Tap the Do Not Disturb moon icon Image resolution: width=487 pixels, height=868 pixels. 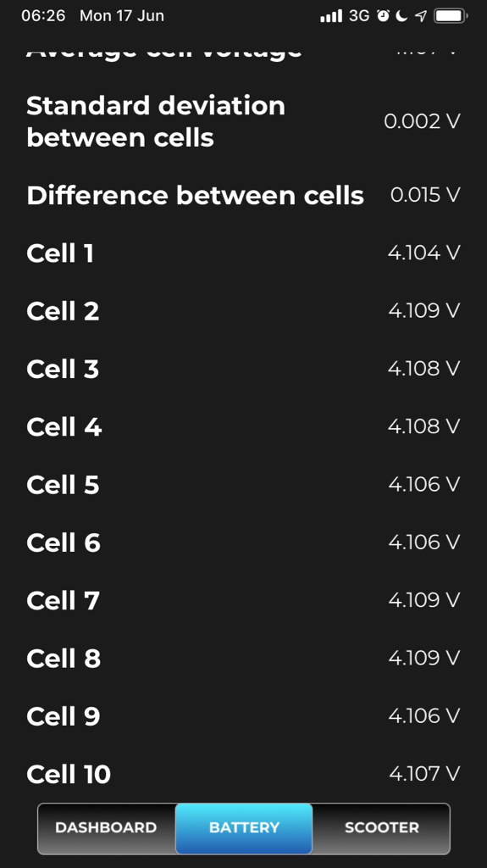(x=401, y=16)
